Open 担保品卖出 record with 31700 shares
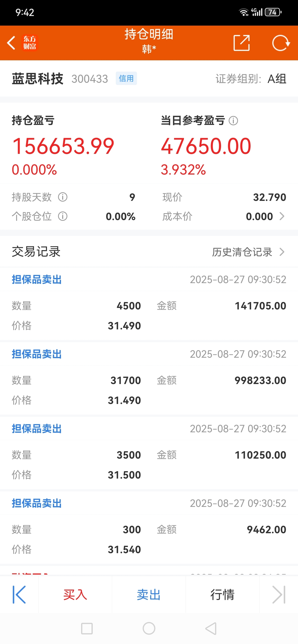Image resolution: width=298 pixels, height=644 pixels. [x=149, y=378]
